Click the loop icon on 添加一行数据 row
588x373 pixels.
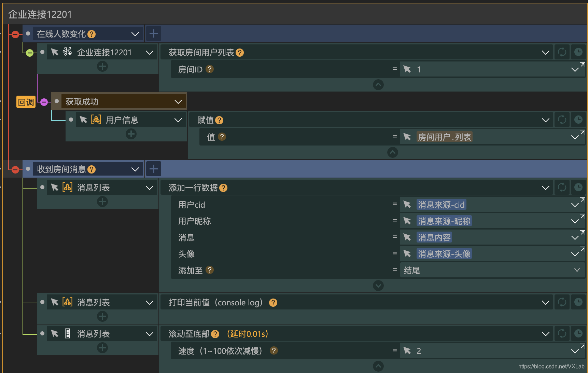pyautogui.click(x=562, y=187)
